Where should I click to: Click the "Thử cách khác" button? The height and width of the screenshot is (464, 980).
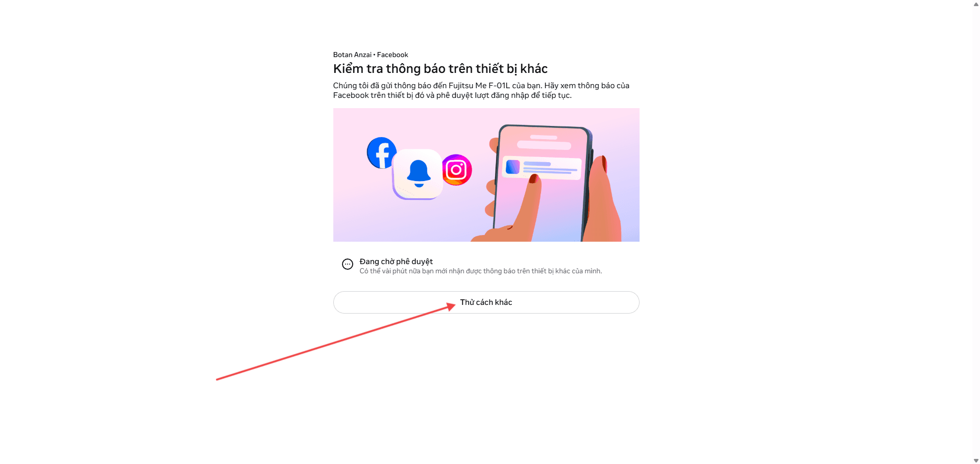(486, 302)
